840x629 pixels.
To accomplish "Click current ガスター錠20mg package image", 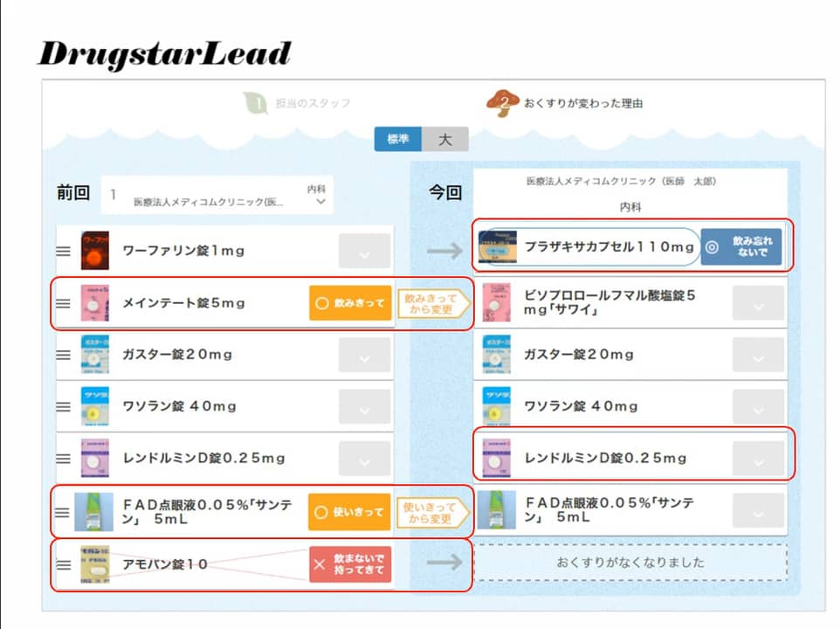I will tap(496, 354).
